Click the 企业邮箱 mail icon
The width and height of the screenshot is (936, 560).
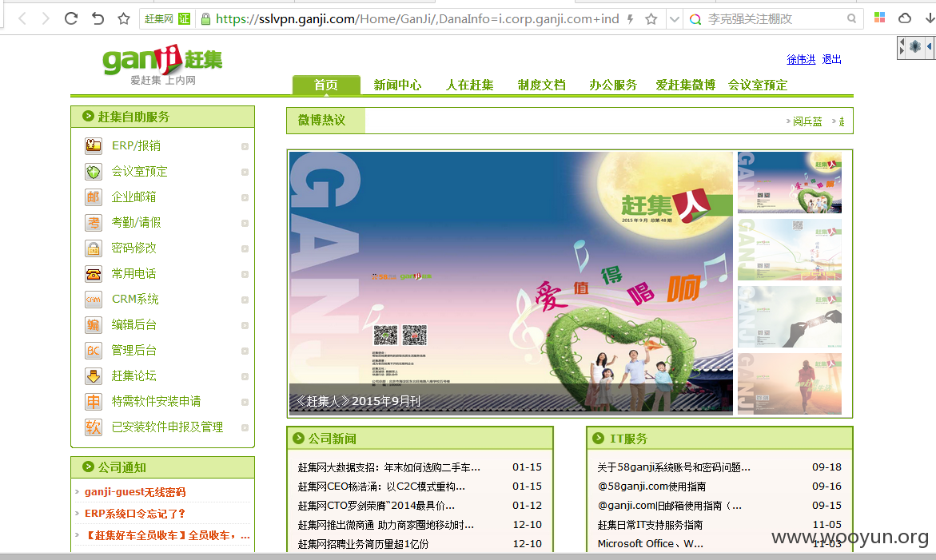(94, 197)
